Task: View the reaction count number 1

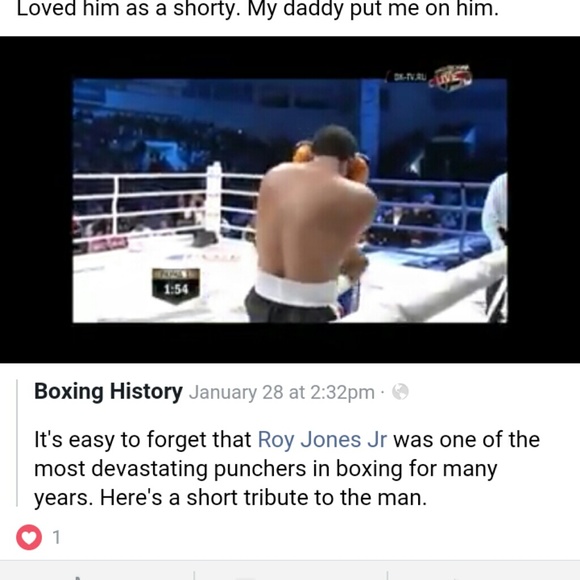Action: click(x=56, y=537)
